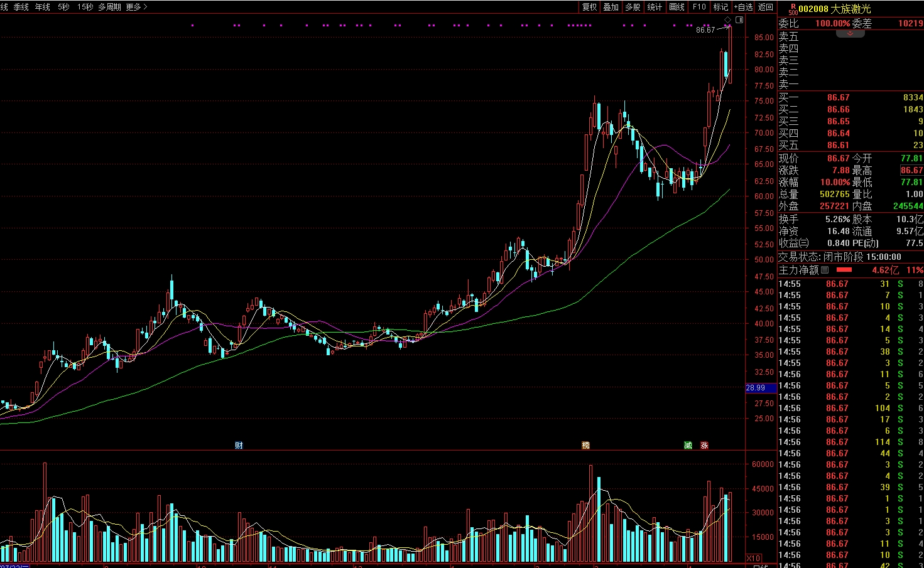The width and height of the screenshot is (924, 568).
Task: Toggle the side panel layout icon
Action: click(739, 20)
